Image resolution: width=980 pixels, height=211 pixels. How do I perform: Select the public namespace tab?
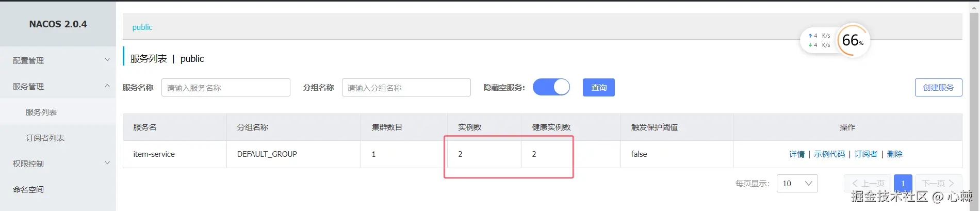pos(142,27)
